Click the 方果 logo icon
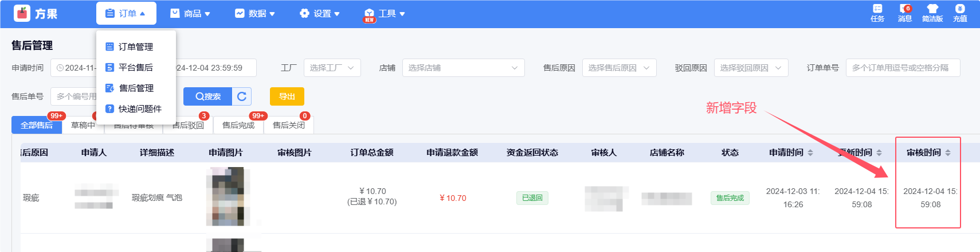 pyautogui.click(x=22, y=13)
